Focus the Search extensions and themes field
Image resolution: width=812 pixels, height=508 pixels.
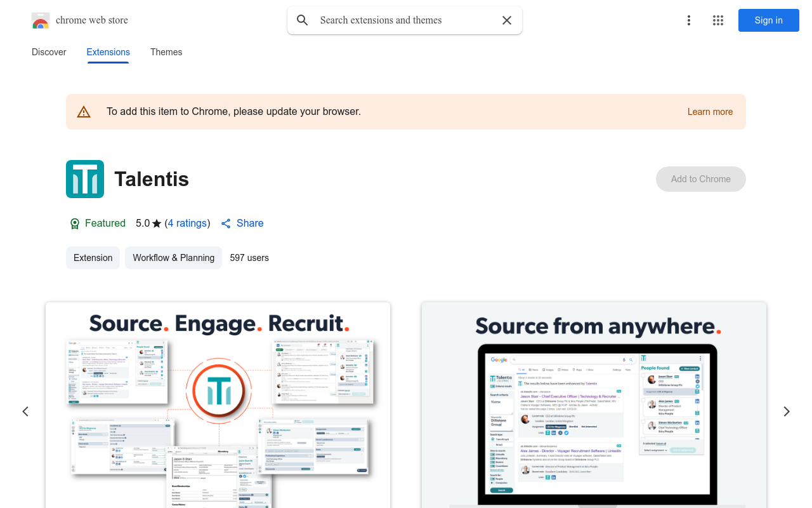(406, 20)
